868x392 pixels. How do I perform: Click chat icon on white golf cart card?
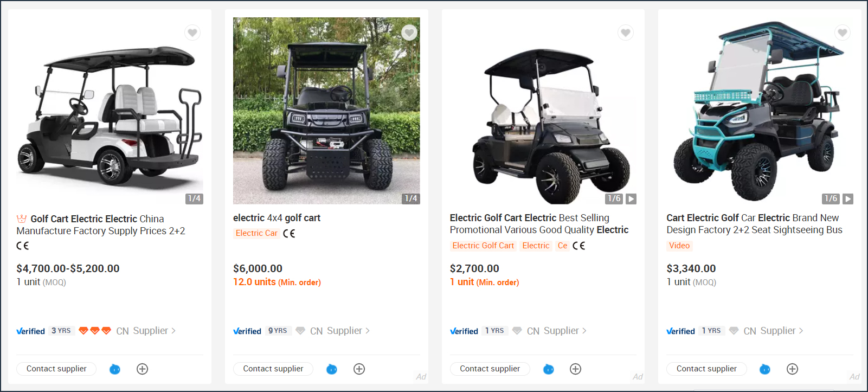tap(115, 369)
